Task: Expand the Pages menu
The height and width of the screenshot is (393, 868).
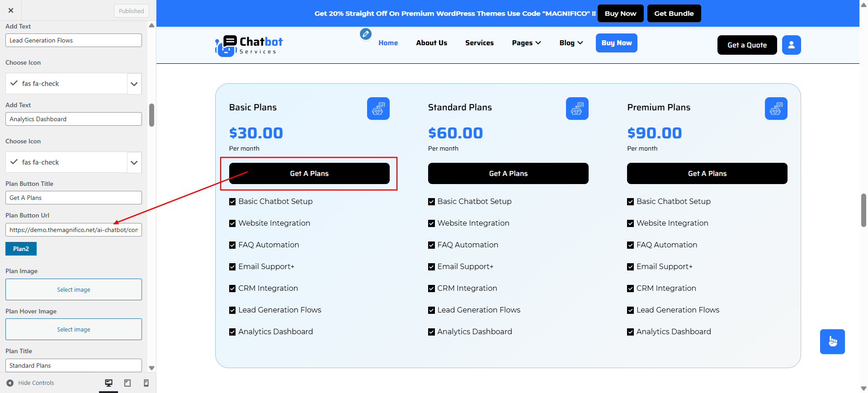Action: [x=526, y=43]
